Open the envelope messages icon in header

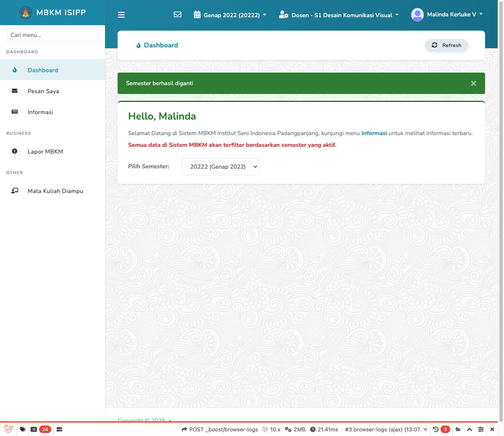[178, 15]
